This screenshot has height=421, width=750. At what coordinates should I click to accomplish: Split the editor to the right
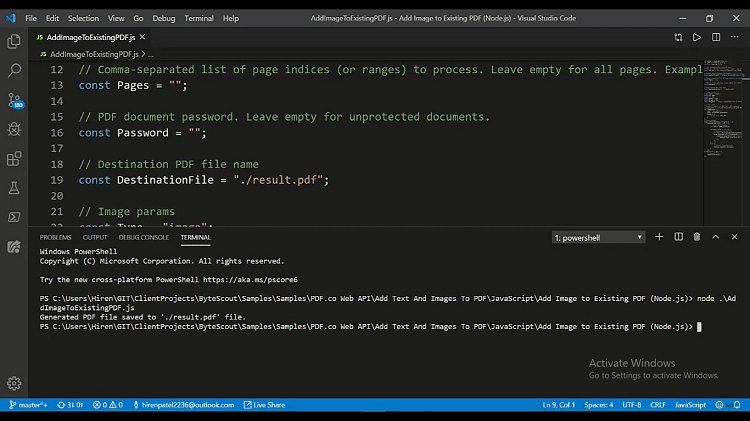tap(716, 37)
